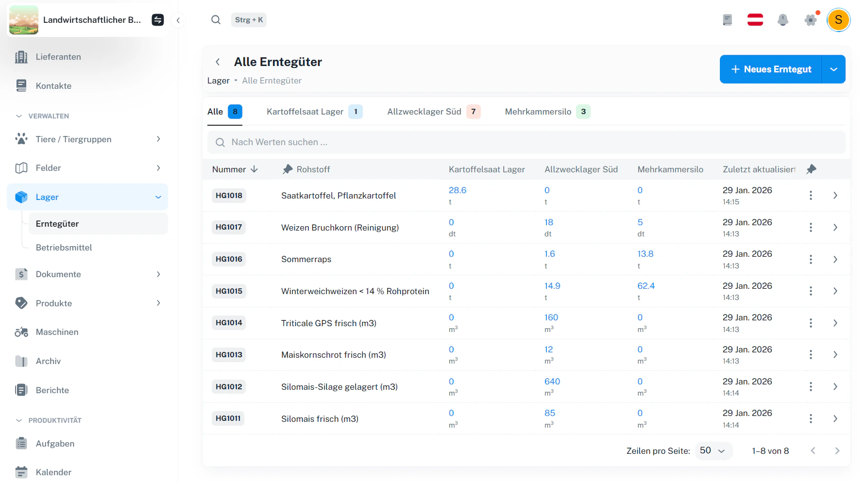Open the notifications bell icon

[783, 20]
